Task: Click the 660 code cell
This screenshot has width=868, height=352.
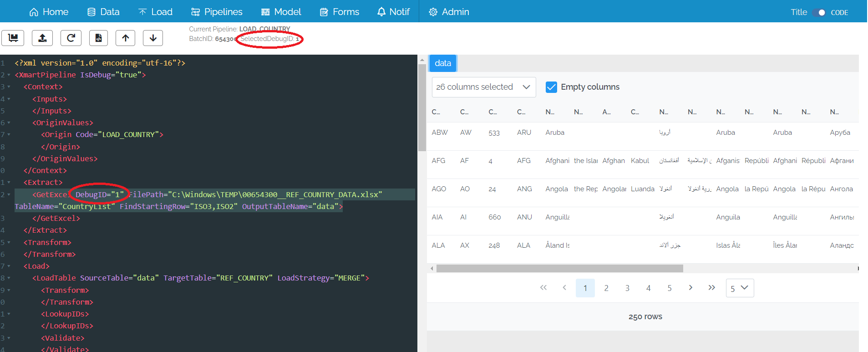Action: 495,217
